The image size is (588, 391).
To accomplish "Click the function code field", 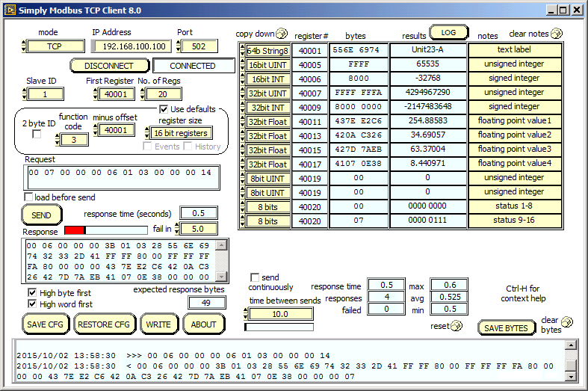I will click(74, 140).
